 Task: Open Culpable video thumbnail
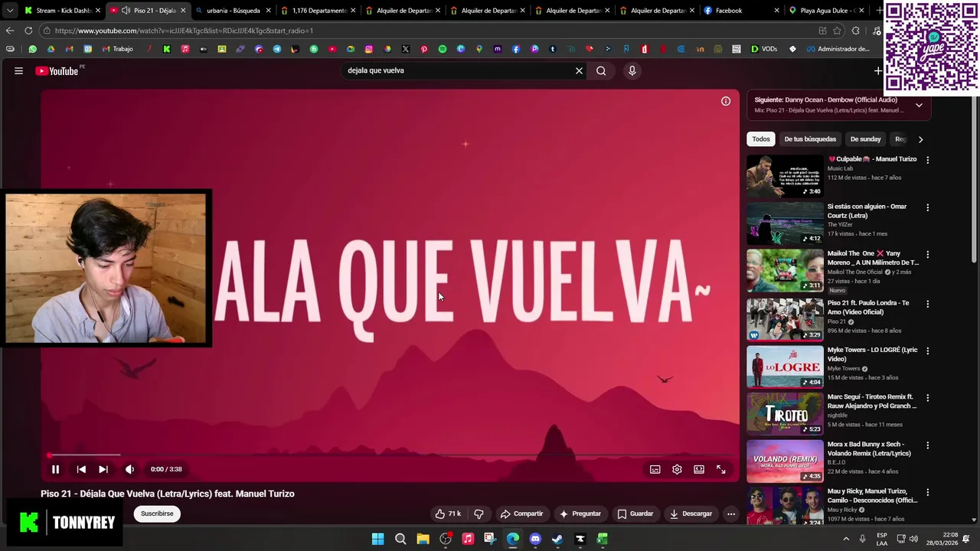click(785, 176)
